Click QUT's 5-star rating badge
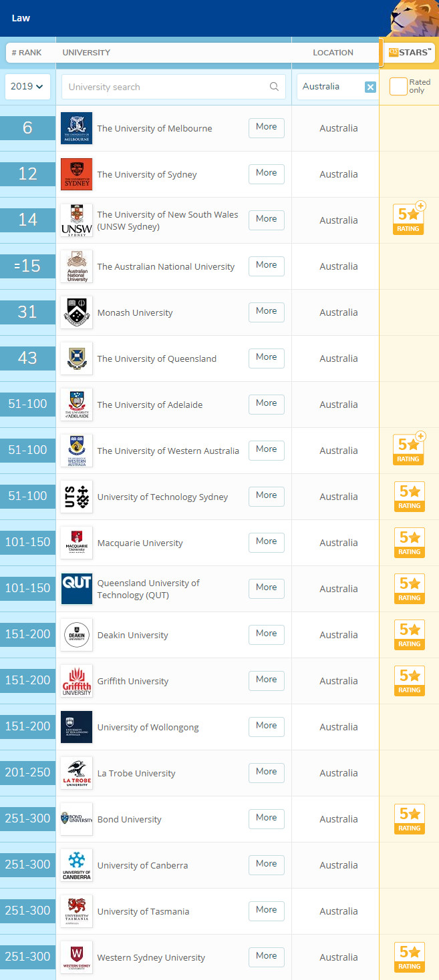The image size is (439, 980). tap(409, 589)
